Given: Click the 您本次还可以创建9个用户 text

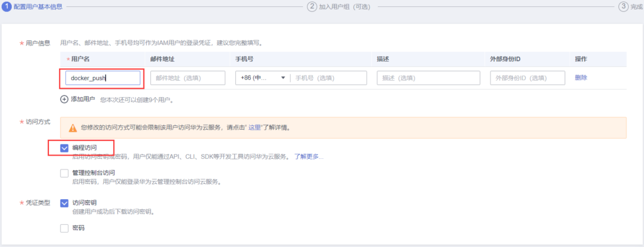Looking at the screenshot, I should tap(136, 100).
